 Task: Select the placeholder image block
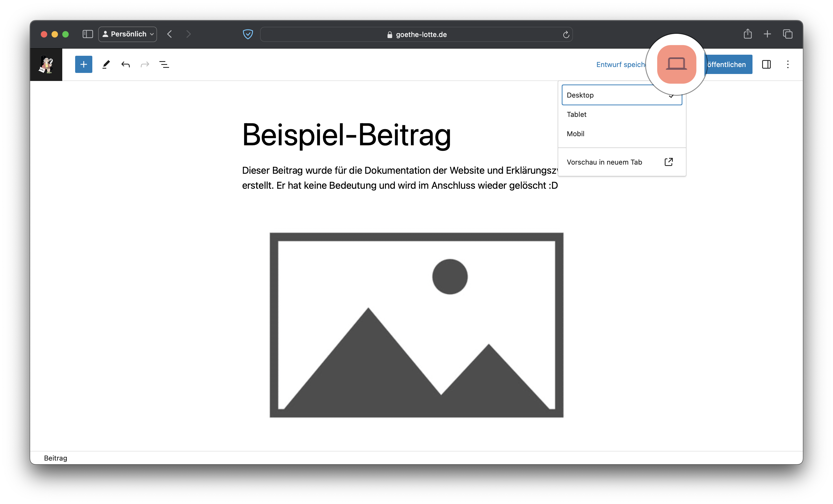coord(416,325)
